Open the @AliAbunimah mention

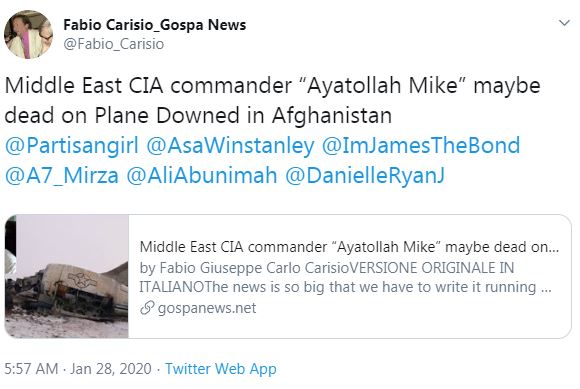(x=202, y=175)
